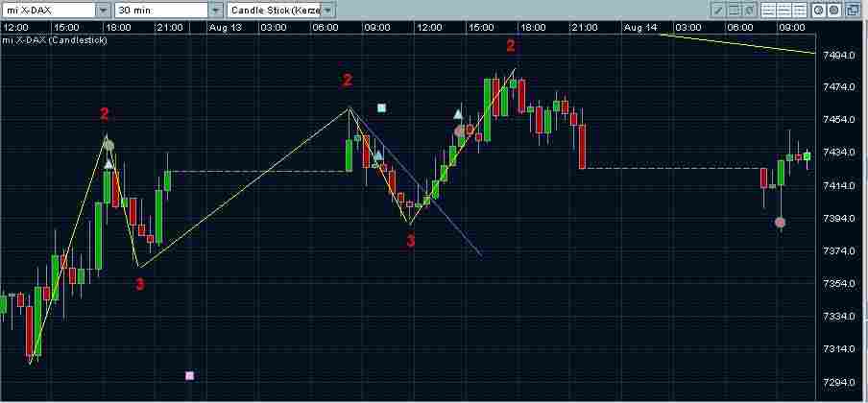
Task: Expand the 30 min timeframe dropdown
Action: click(x=216, y=11)
